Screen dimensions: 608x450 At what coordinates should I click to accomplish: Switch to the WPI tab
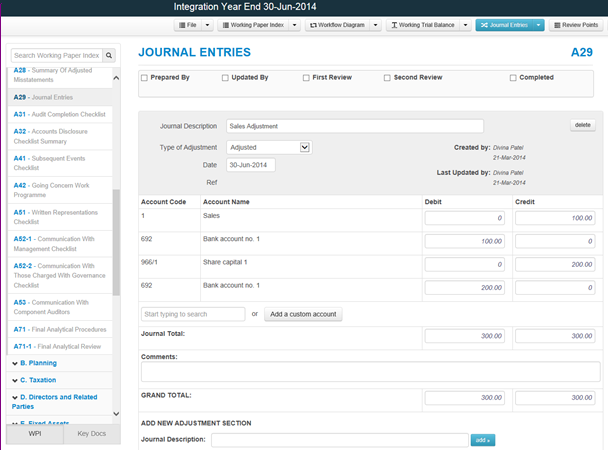(x=35, y=433)
